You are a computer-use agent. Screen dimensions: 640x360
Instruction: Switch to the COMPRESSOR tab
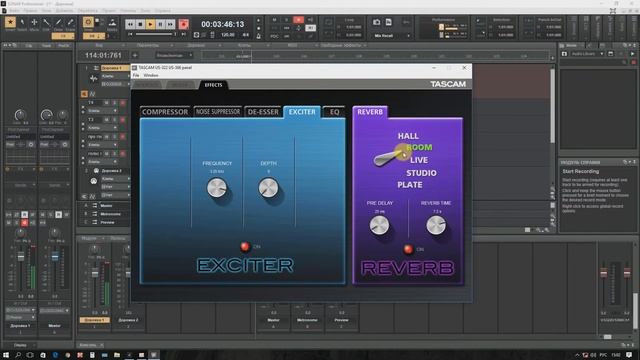tap(165, 112)
